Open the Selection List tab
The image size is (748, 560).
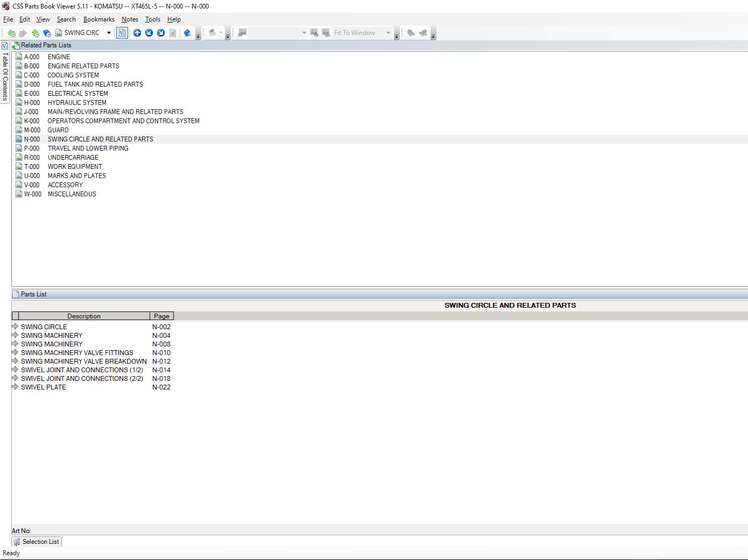point(37,542)
